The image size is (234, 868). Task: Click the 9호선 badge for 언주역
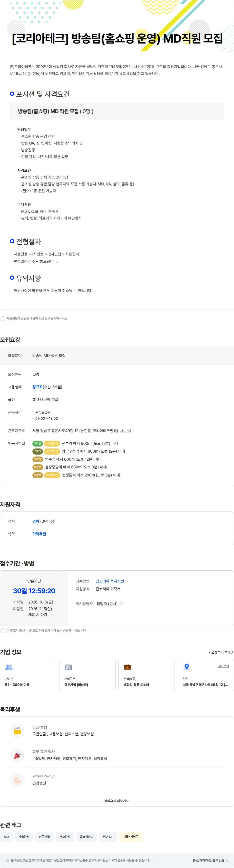(38, 459)
